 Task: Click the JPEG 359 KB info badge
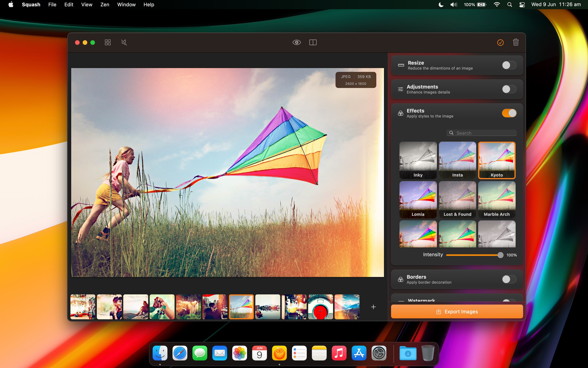[356, 80]
